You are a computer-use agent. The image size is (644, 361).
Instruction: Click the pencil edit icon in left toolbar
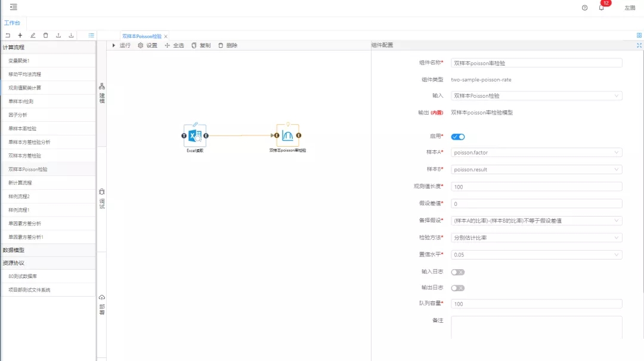click(33, 36)
